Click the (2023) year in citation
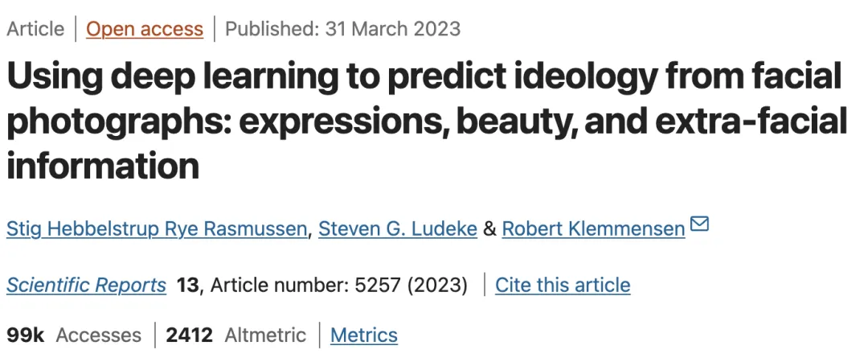Viewport: 868px width, 362px height. 437,285
